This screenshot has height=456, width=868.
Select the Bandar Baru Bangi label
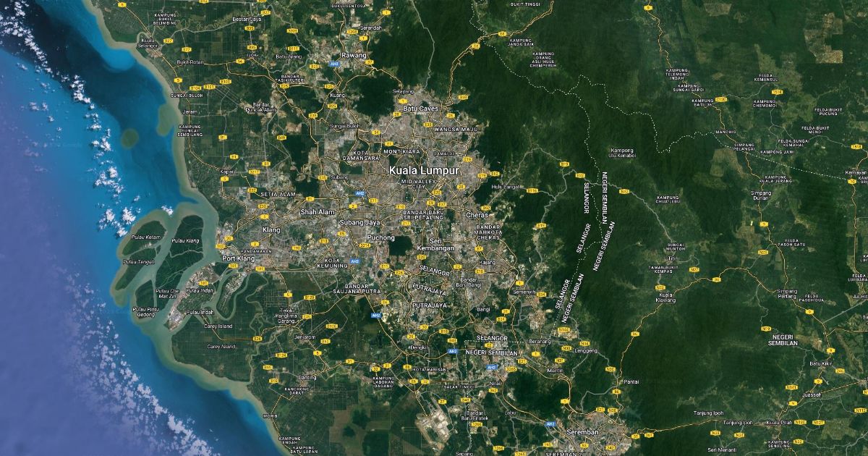pyautogui.click(x=469, y=282)
